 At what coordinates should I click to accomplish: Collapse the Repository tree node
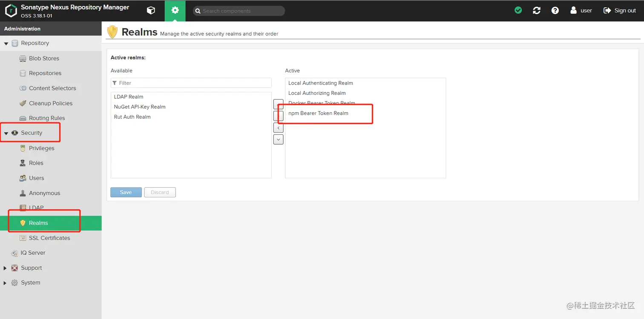point(6,43)
